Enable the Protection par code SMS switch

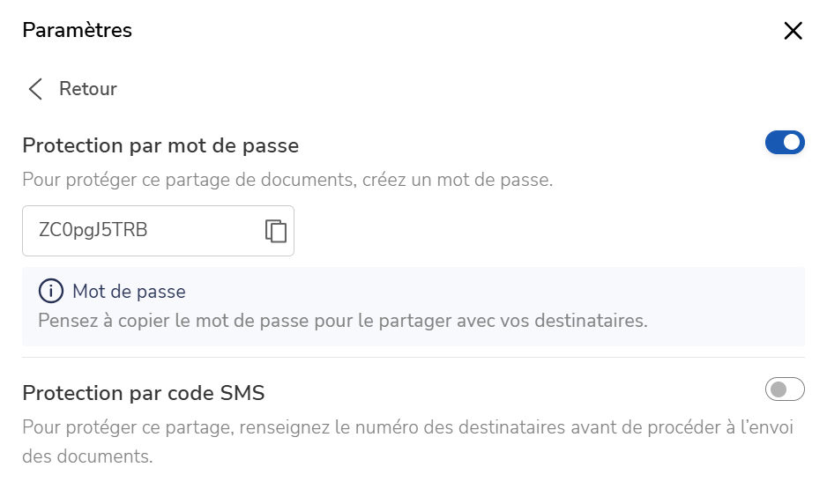(x=785, y=389)
